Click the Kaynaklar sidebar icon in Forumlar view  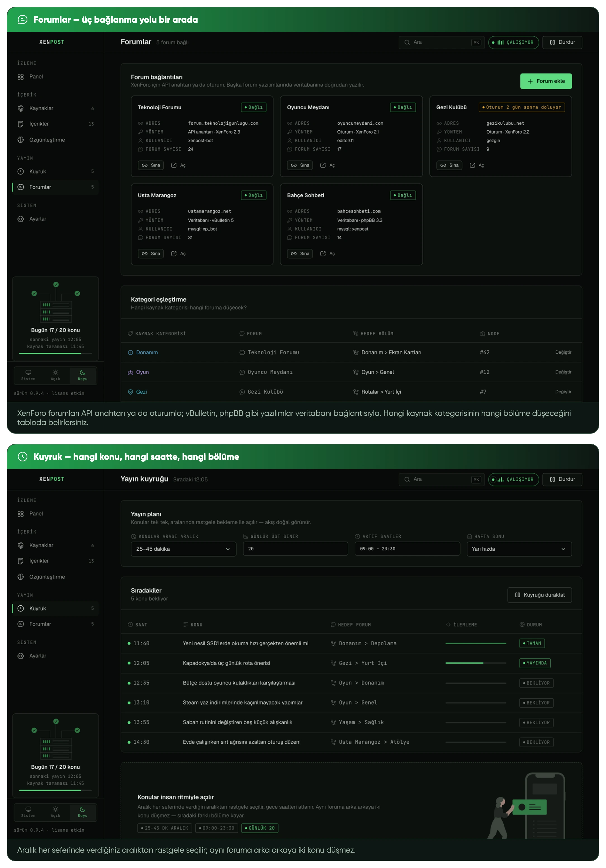[21, 108]
